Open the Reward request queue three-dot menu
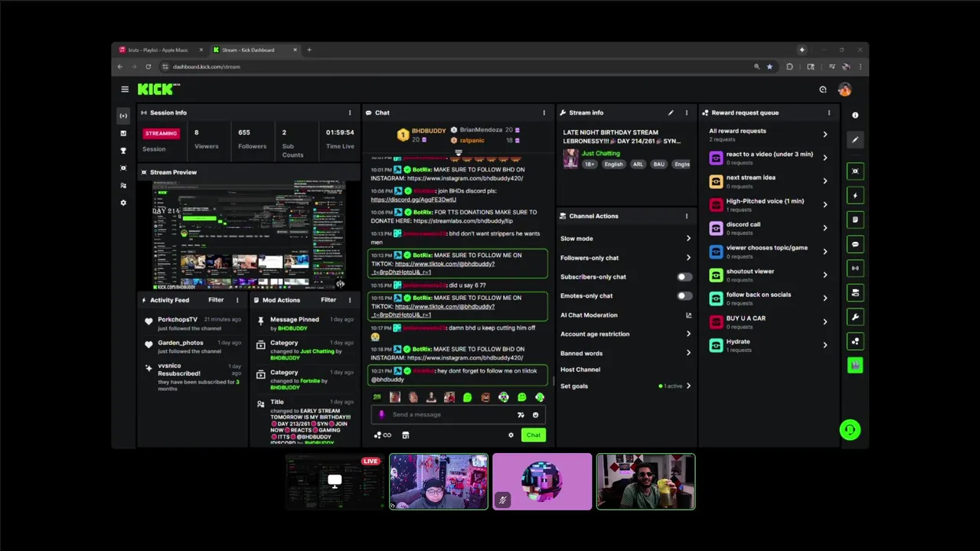This screenshot has height=551, width=980. point(828,112)
